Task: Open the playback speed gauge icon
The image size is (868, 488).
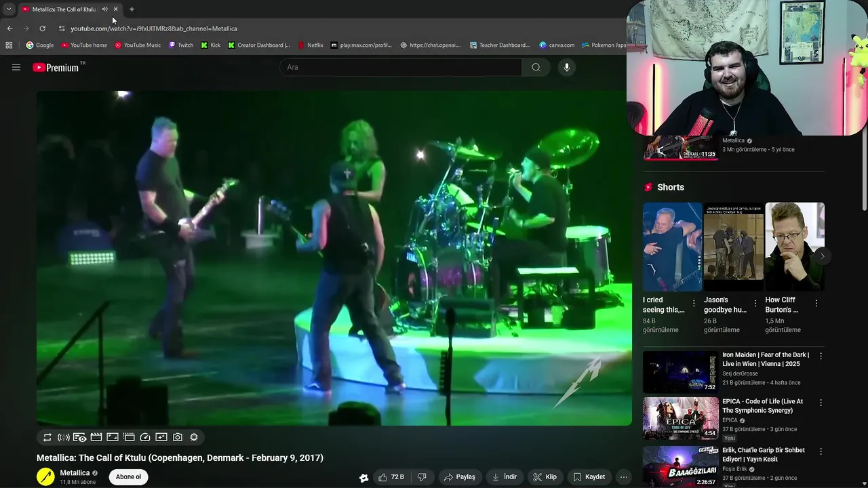Action: coord(145,437)
